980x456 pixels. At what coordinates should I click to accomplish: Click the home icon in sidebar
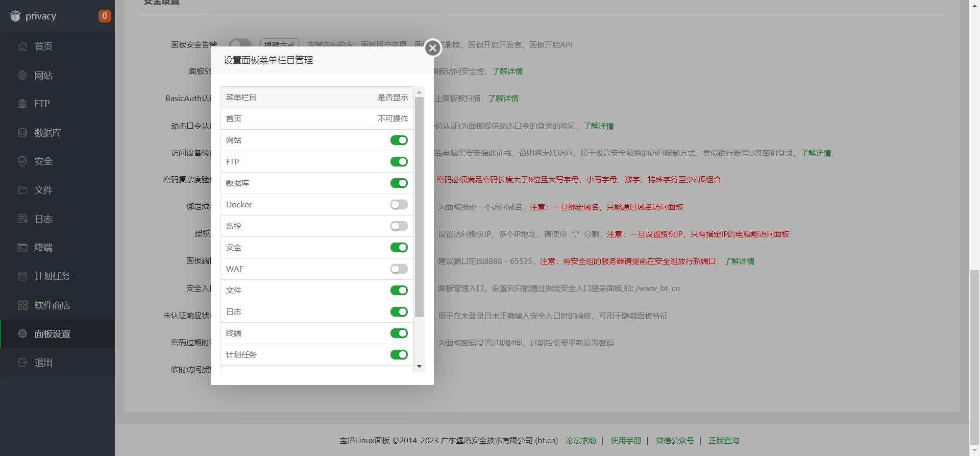(x=22, y=46)
